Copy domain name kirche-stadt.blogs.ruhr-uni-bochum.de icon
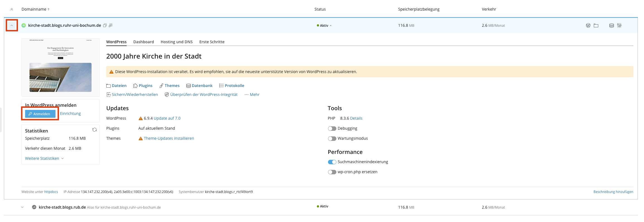This screenshot has height=222, width=644. coord(105,25)
